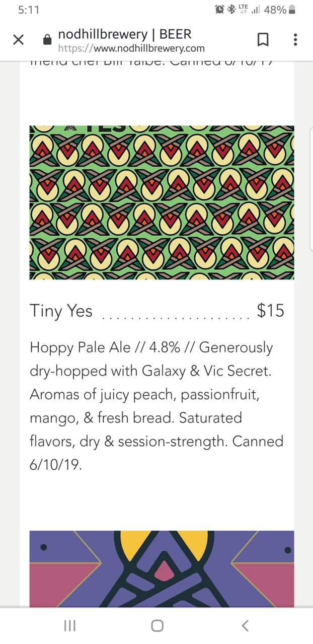Click the page scrollbar on right edge
Screen dimensions: 313x644
tap(311, 189)
